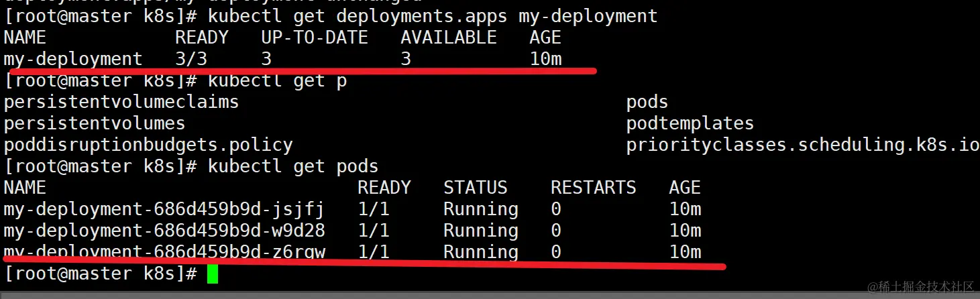Image resolution: width=980 pixels, height=299 pixels.
Task: Click the '10m' age of the w9d28 pod
Action: coord(685,231)
